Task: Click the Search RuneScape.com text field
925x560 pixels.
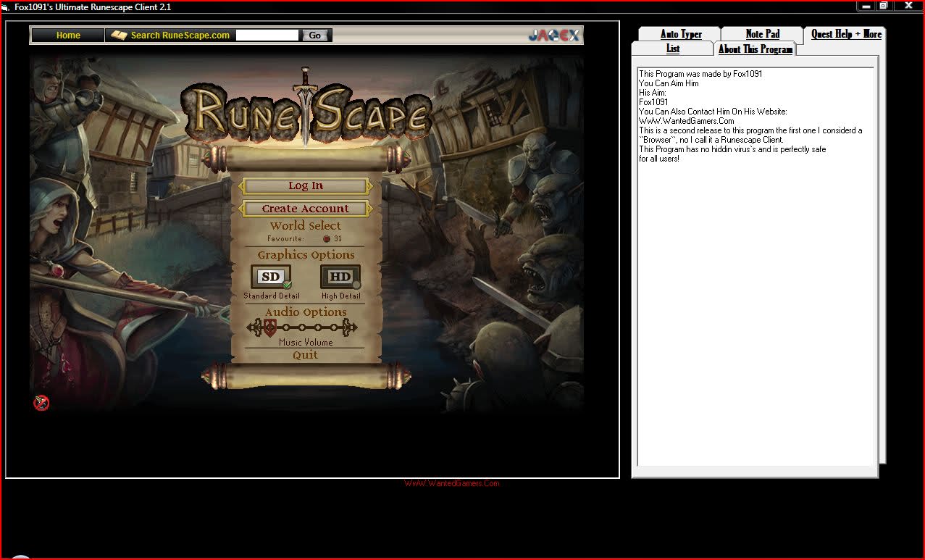Action: coord(267,35)
